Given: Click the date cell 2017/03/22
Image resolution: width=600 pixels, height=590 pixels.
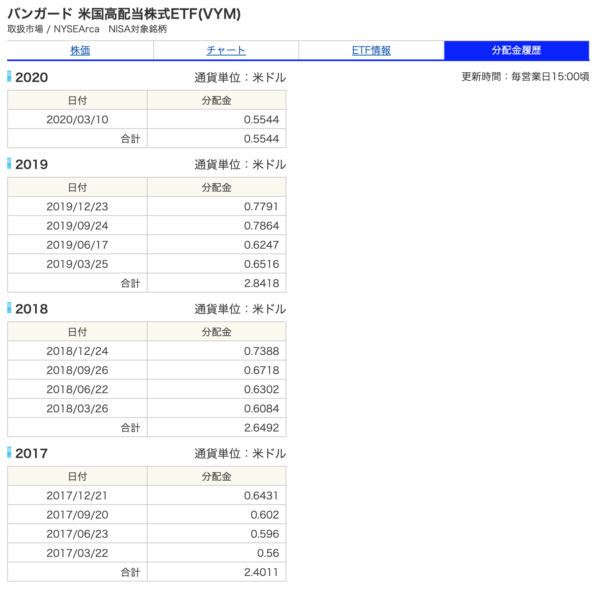Looking at the screenshot, I should coord(77,553).
